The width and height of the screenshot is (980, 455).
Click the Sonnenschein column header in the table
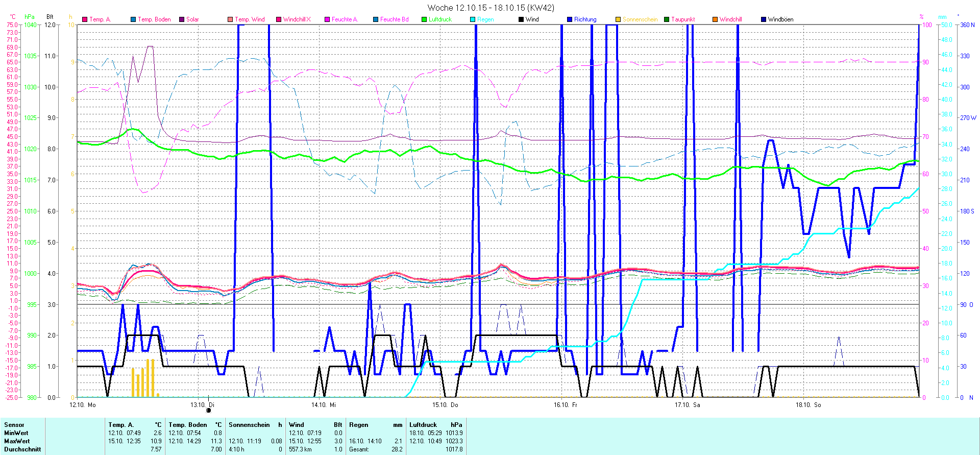(x=249, y=424)
